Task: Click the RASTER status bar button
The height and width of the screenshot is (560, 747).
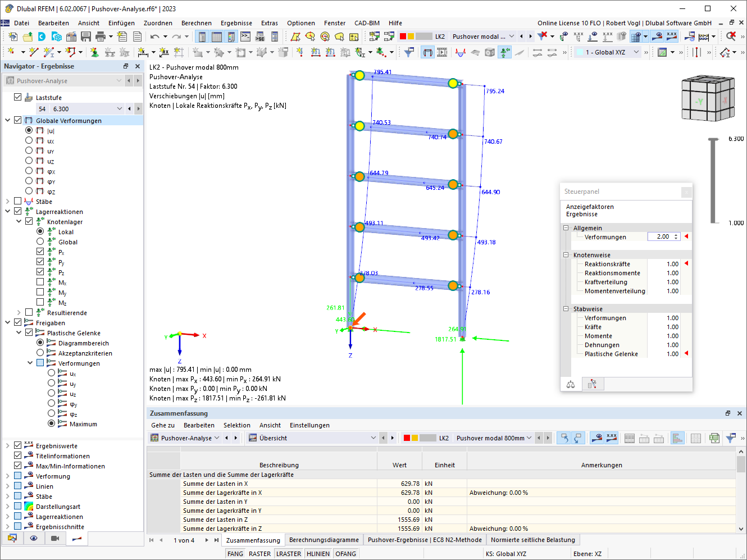Action: pyautogui.click(x=260, y=554)
